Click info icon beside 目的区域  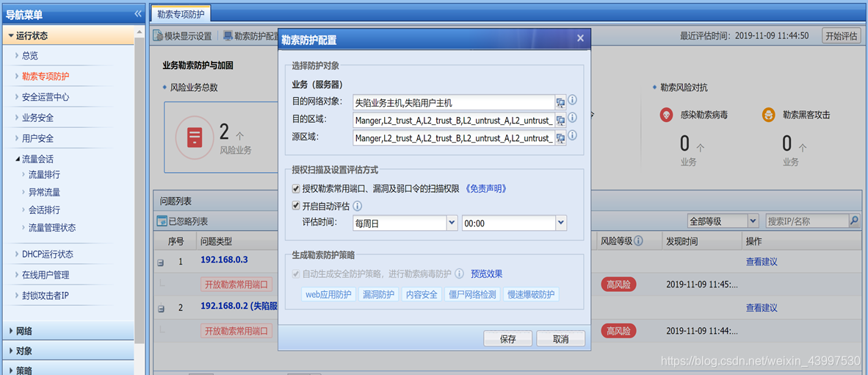pyautogui.click(x=573, y=118)
